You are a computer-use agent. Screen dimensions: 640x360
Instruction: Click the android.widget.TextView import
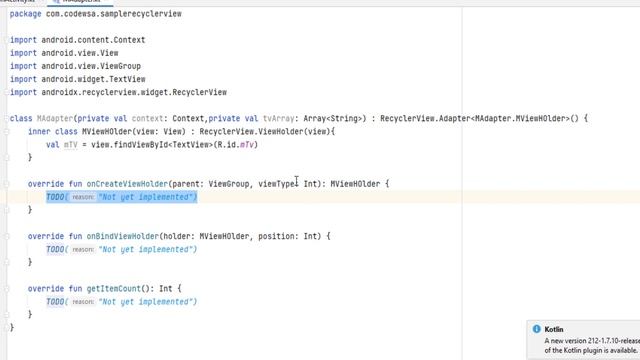93,79
